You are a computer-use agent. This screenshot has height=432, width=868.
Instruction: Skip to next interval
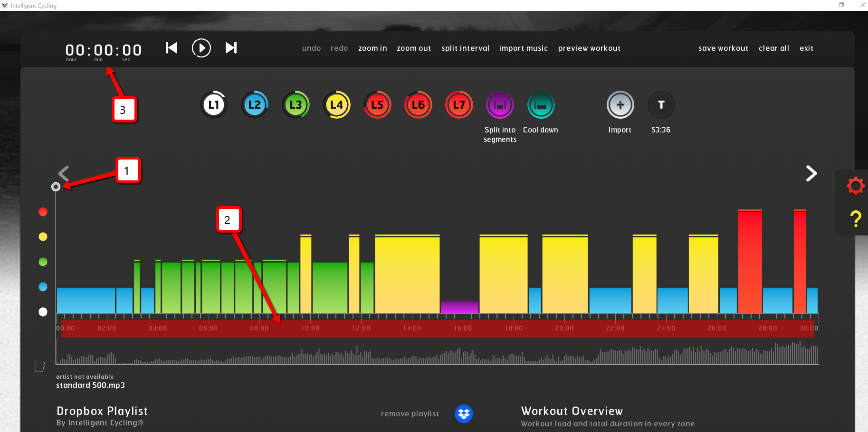click(x=231, y=48)
